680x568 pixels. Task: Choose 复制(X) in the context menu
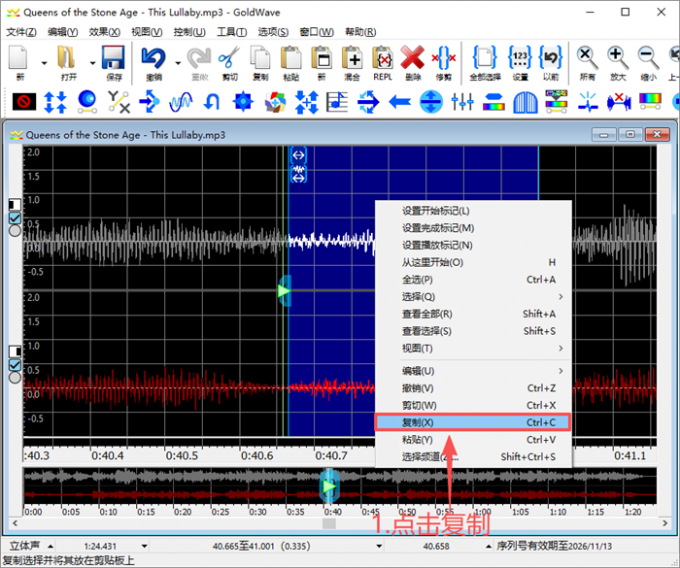[473, 422]
